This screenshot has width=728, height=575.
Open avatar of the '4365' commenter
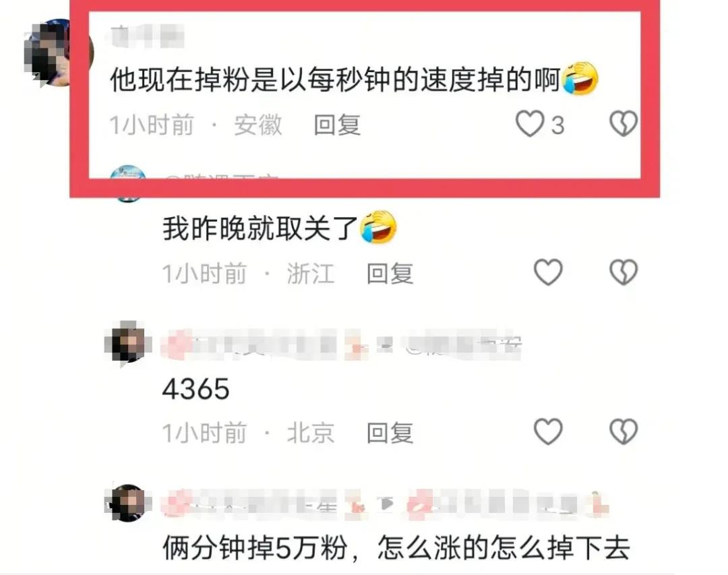pos(127,343)
